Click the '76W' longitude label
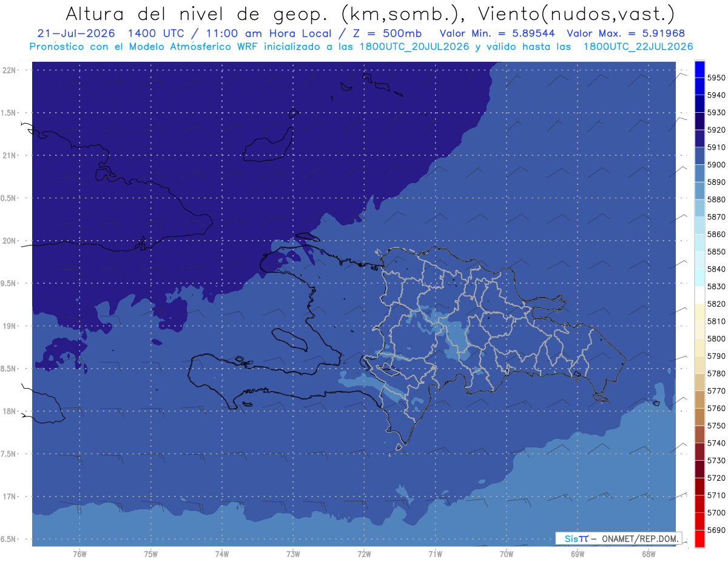728x562 pixels. click(79, 554)
